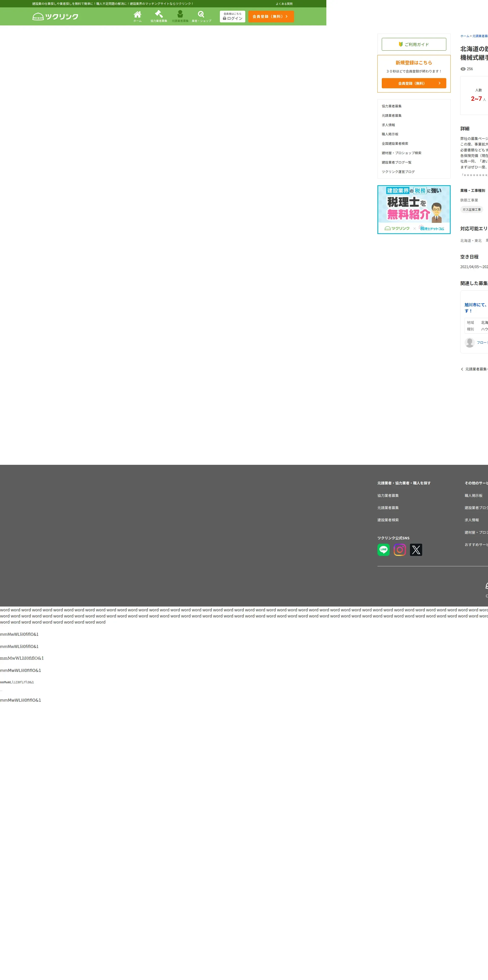Click footer 建設業者検索 link
This screenshot has height=980, width=488.
point(388,520)
